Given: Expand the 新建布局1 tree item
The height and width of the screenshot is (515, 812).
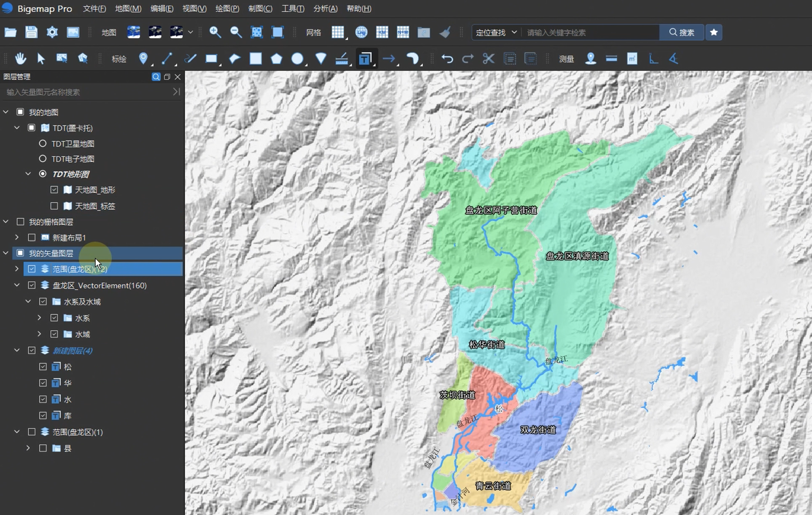Looking at the screenshot, I should (17, 237).
